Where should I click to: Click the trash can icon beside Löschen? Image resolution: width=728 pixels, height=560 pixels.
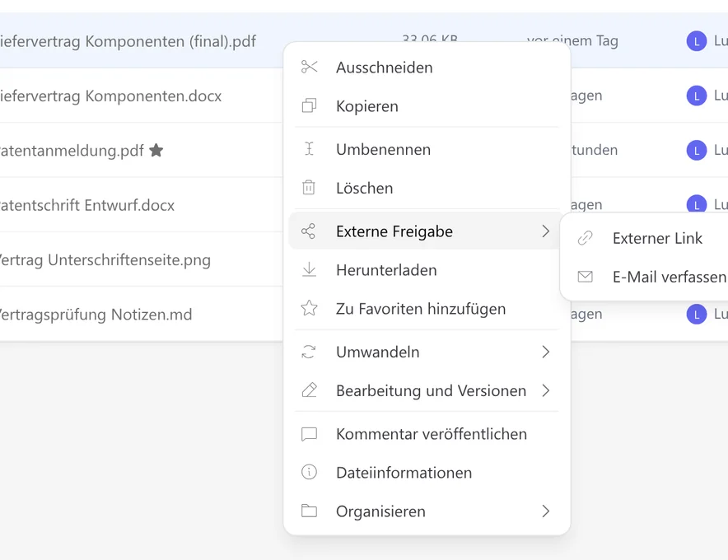pyautogui.click(x=309, y=188)
